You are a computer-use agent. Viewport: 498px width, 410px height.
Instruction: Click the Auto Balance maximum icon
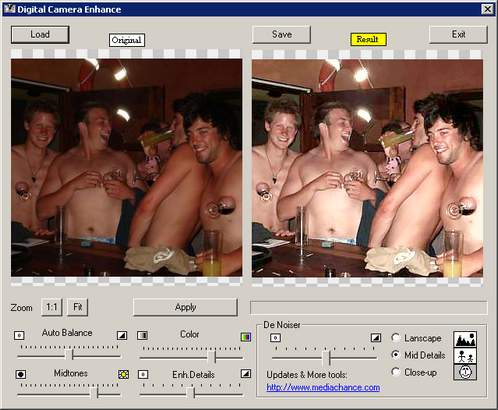(x=122, y=335)
